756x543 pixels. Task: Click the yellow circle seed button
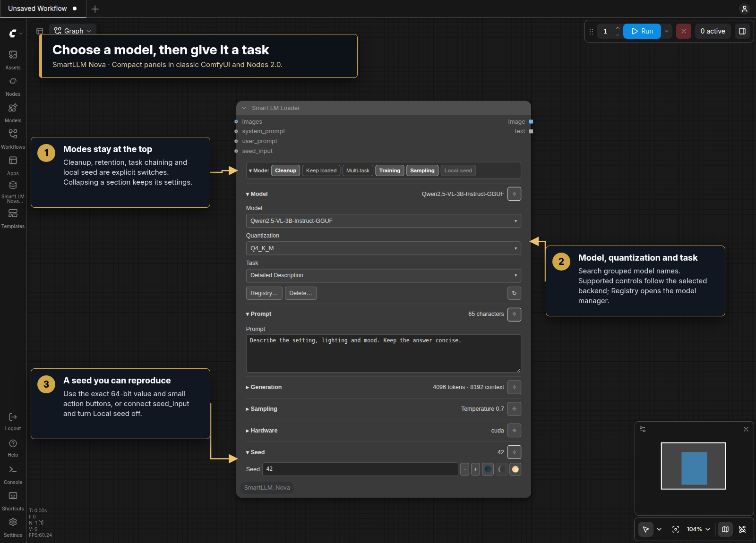point(515,469)
